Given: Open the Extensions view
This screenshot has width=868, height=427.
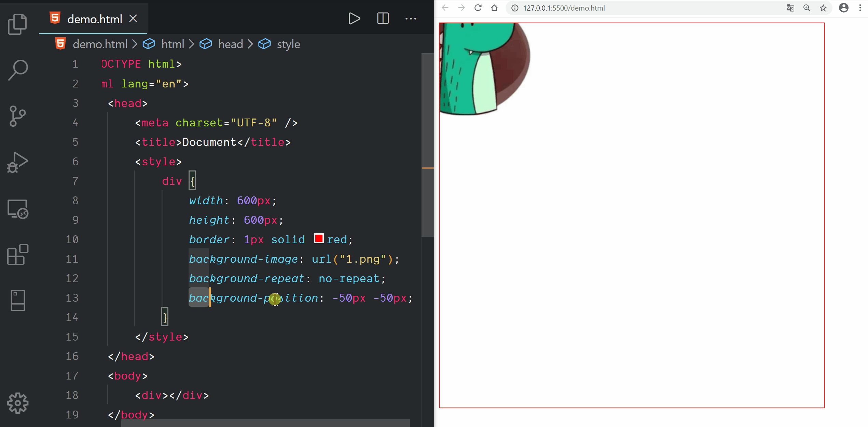Looking at the screenshot, I should coord(17,254).
